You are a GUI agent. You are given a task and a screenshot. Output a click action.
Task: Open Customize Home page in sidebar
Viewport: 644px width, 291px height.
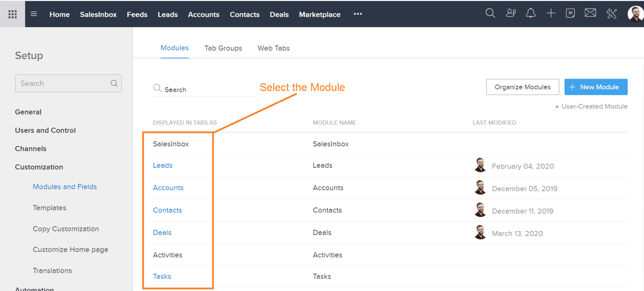70,250
